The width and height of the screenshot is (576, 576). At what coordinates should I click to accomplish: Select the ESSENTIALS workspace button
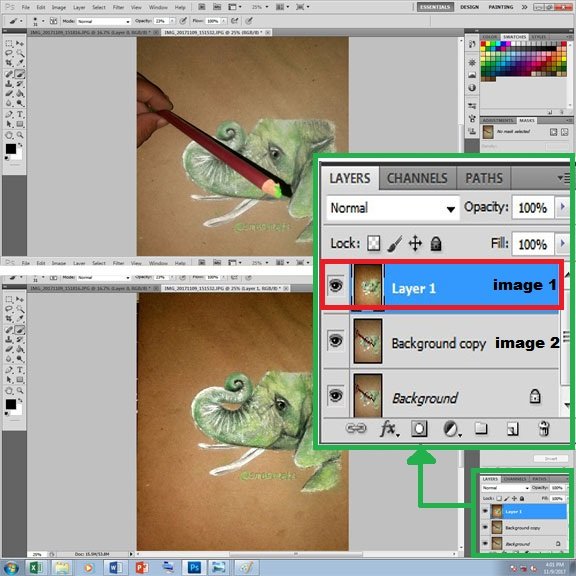435,7
